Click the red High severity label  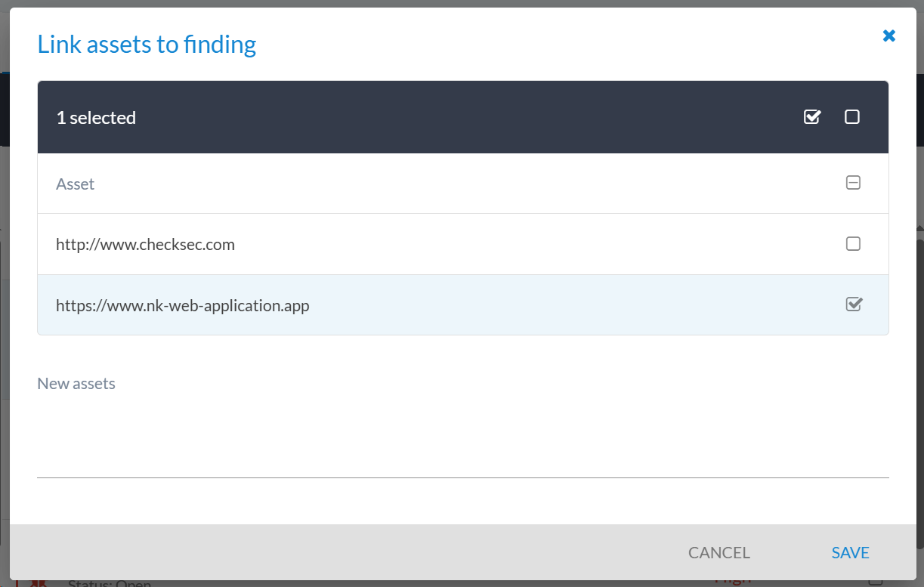click(732, 582)
